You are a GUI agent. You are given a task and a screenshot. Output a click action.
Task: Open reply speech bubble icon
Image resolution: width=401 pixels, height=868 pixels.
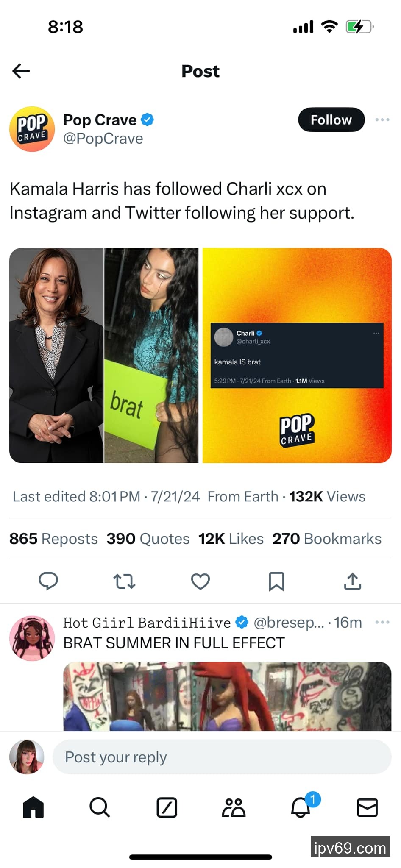coord(48,581)
